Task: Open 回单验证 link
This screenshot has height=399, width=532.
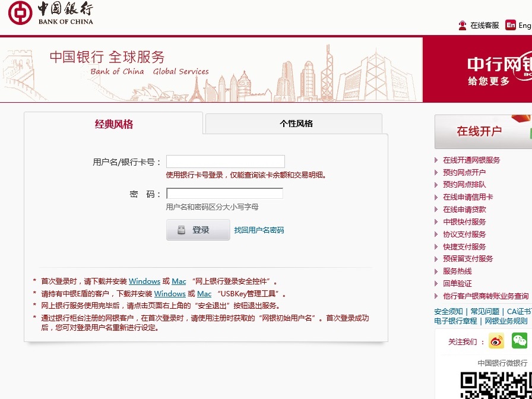Action: pos(457,283)
